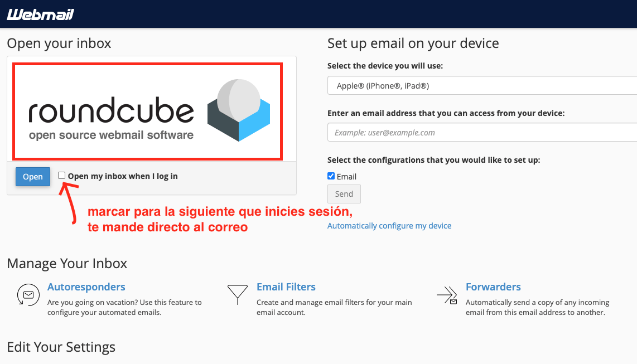637x364 pixels.
Task: Focus the email address input field
Action: tap(482, 132)
